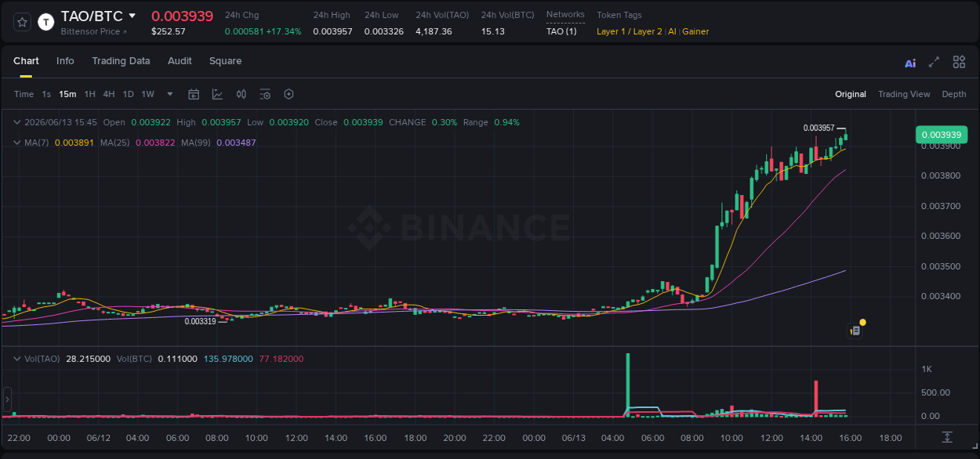Select the 1W interval
Viewport: 980px width, 459px height.
(x=147, y=94)
